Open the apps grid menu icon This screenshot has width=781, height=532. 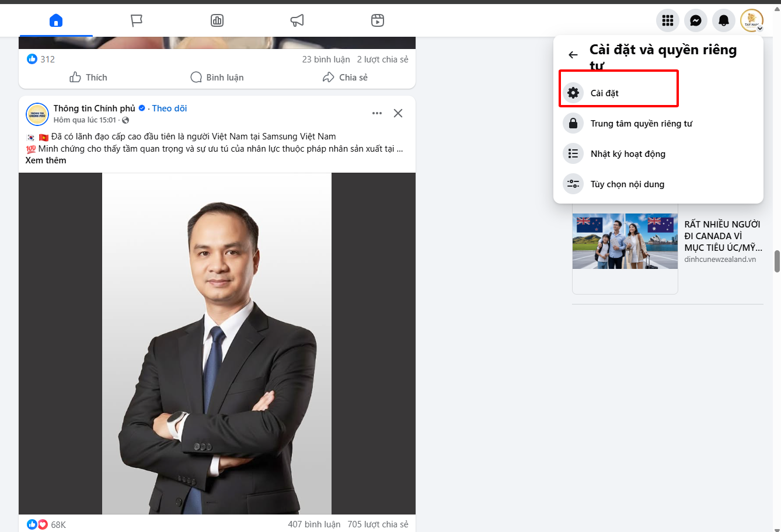point(668,21)
